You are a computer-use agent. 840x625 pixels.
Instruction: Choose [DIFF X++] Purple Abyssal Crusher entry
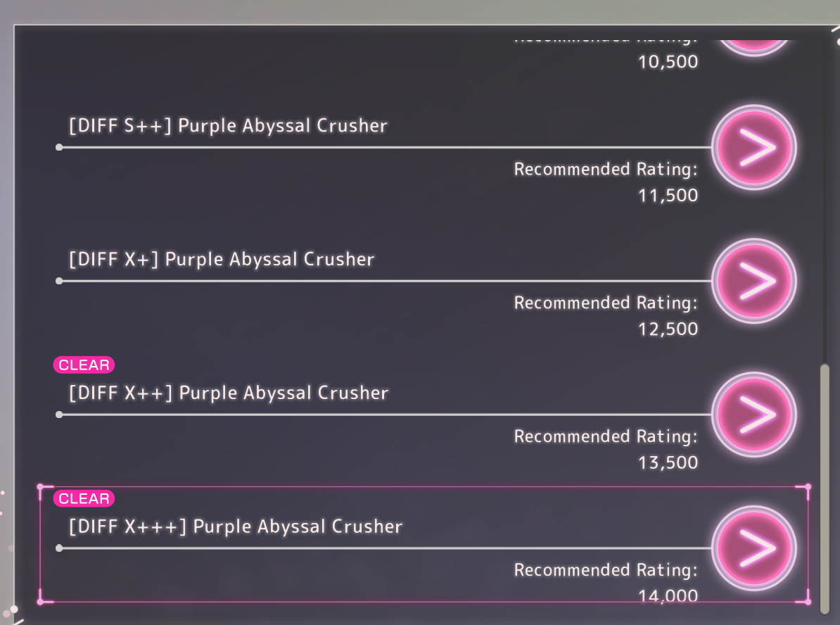[x=228, y=393]
